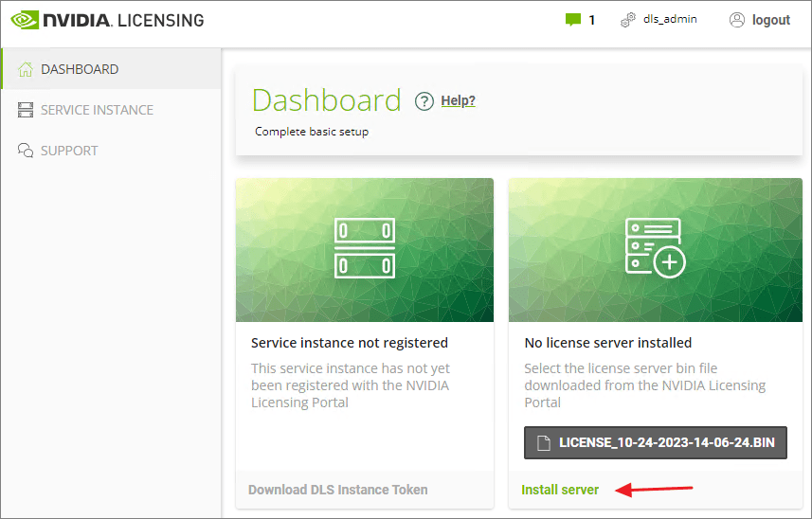Click the Help? link

tap(458, 100)
